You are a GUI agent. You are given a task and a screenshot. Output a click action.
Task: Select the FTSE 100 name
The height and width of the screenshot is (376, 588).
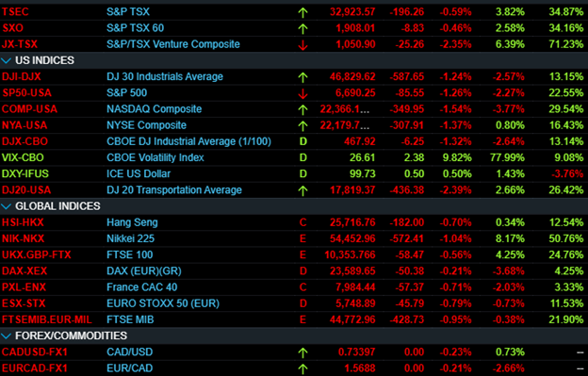[130, 255]
